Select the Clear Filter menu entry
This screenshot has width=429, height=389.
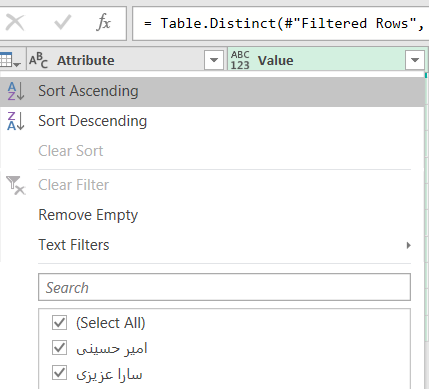tap(212, 185)
